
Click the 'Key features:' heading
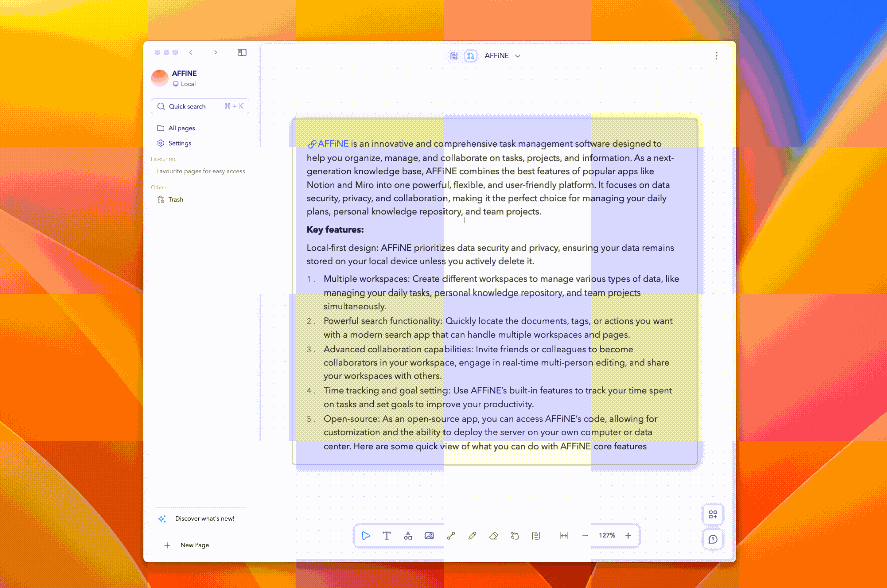pyautogui.click(x=335, y=230)
